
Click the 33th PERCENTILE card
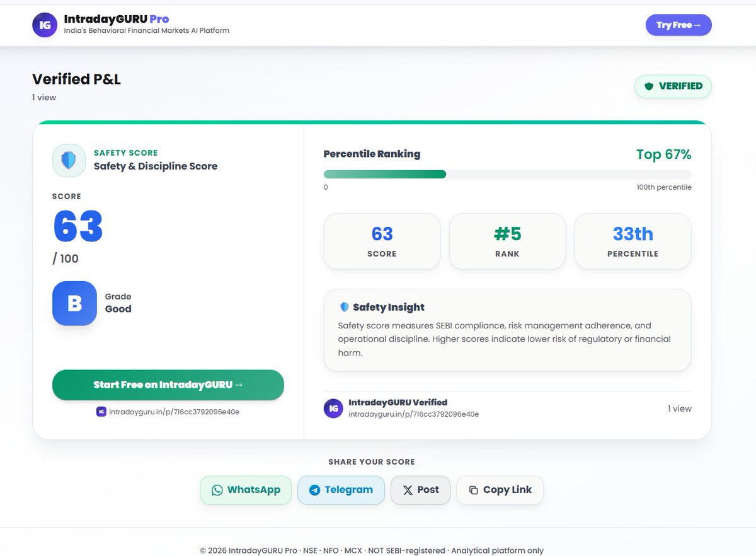pyautogui.click(x=633, y=241)
